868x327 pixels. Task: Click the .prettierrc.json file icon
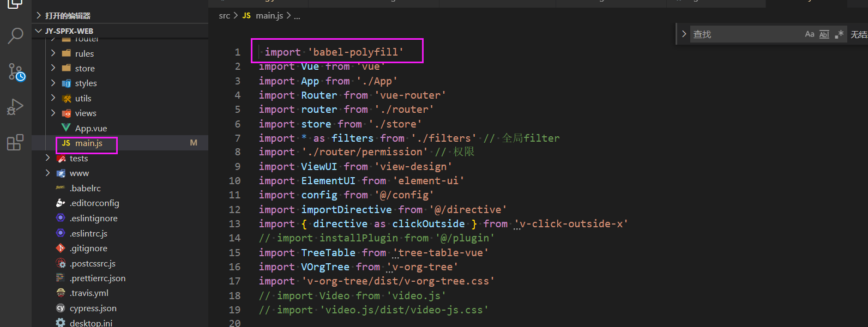tap(61, 278)
